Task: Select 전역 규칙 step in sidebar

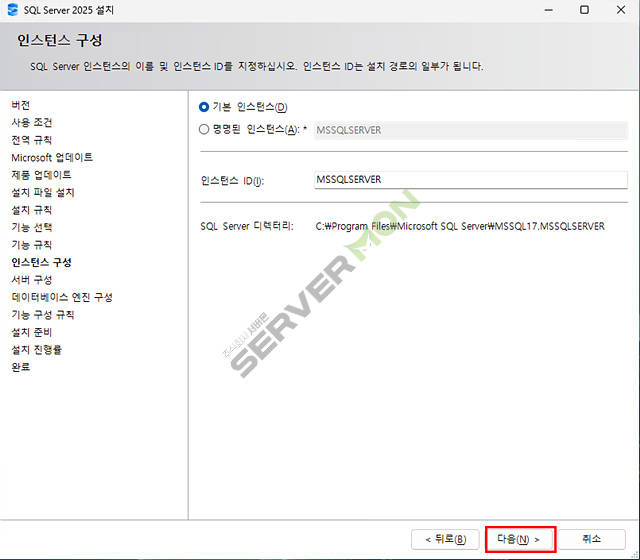Action: [x=32, y=140]
